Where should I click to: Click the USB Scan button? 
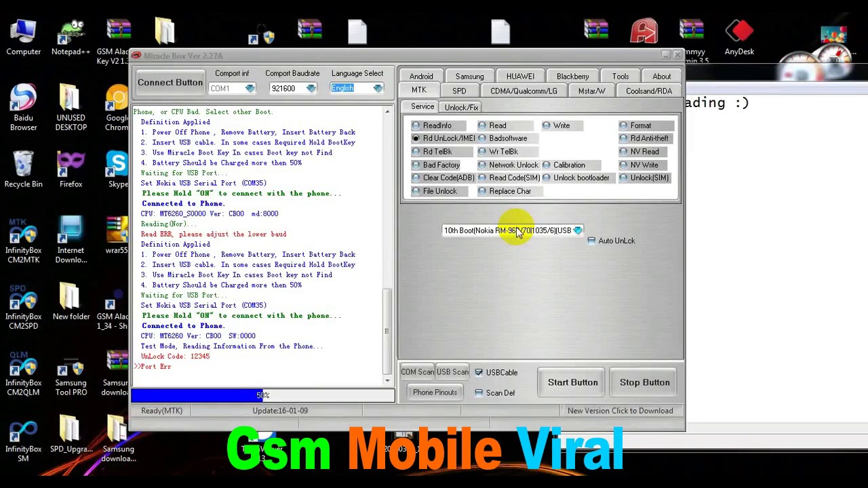click(x=452, y=372)
